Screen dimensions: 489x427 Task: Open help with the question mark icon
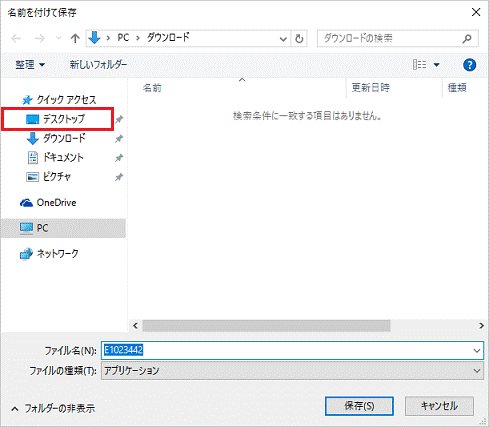(469, 65)
